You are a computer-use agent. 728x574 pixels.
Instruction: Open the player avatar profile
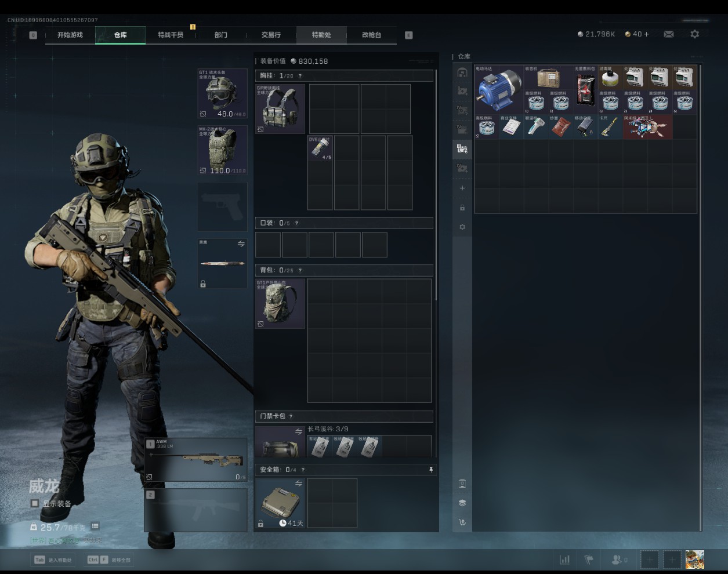(x=695, y=560)
